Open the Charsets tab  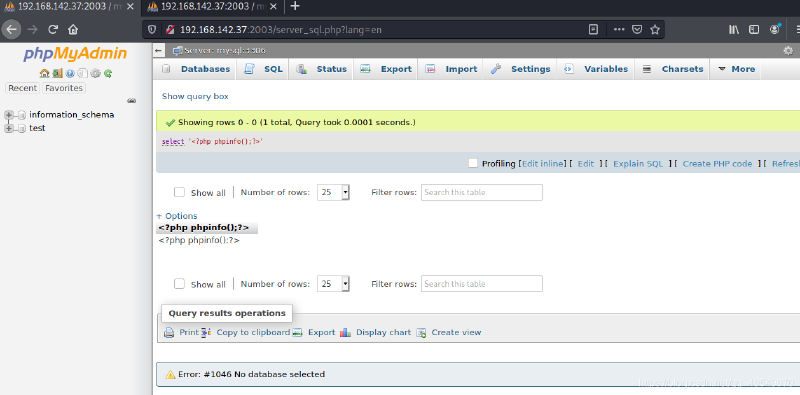click(672, 69)
